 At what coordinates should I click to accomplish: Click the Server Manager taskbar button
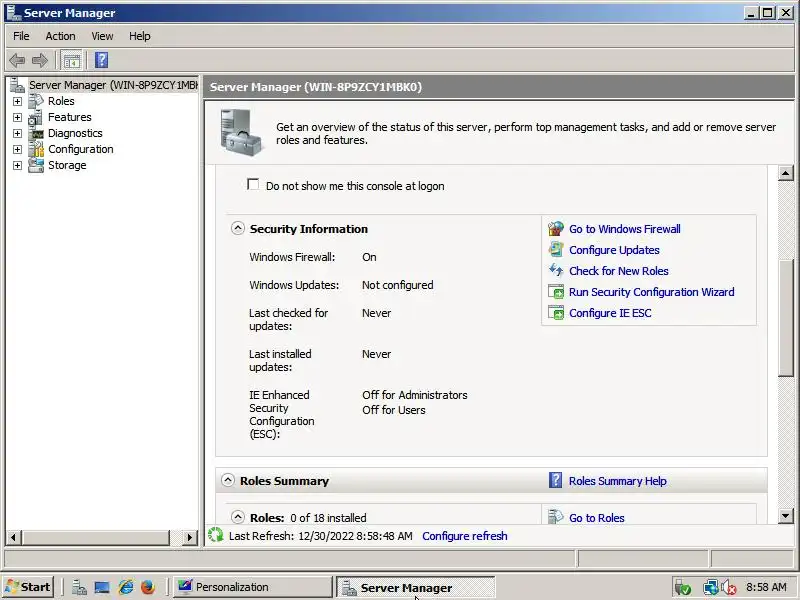point(415,587)
